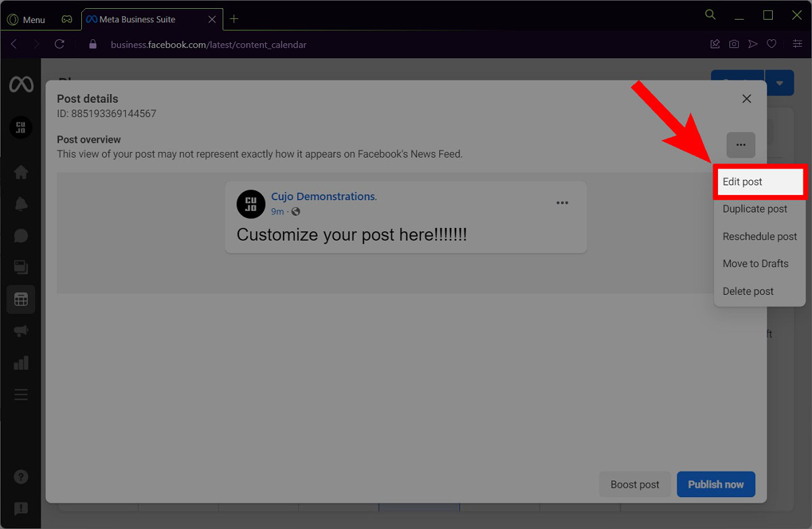Click the post's ellipsis options icon
Viewport: 812px width, 529px height.
click(562, 203)
